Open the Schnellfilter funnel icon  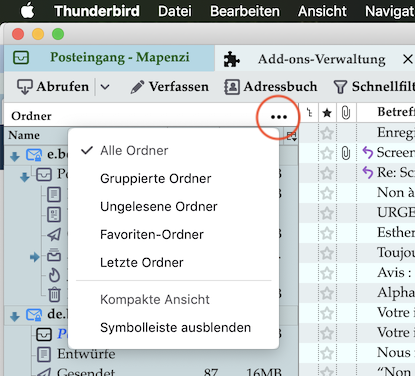340,87
